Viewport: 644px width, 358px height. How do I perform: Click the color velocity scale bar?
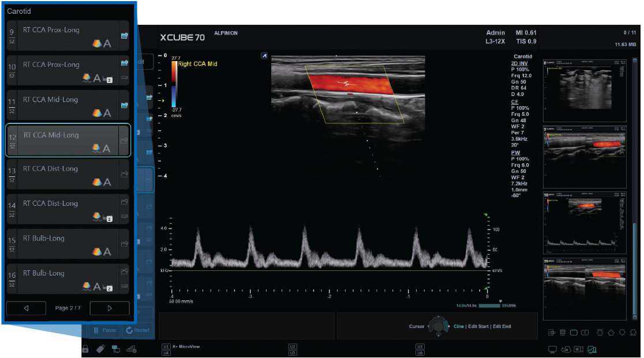point(174,84)
